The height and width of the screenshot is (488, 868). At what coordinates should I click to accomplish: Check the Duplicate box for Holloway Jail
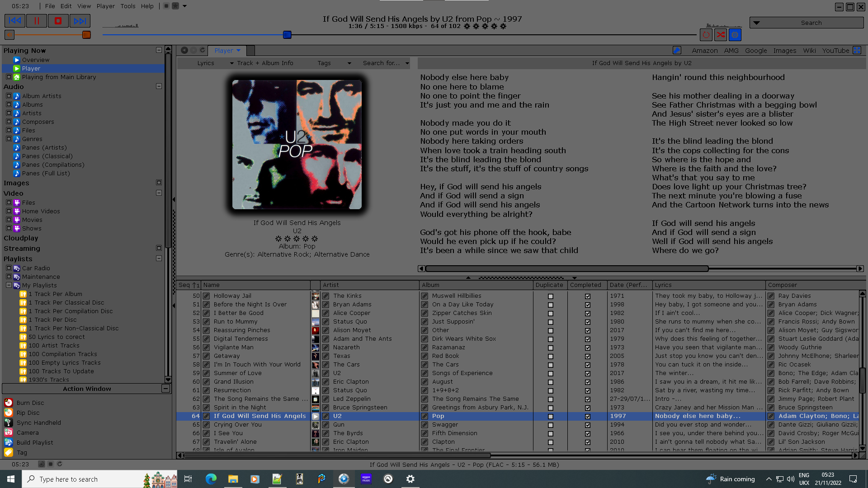click(x=550, y=296)
